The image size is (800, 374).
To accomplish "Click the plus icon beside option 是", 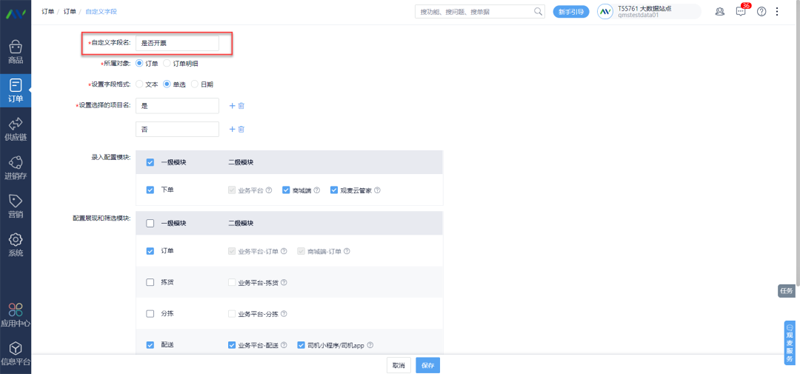I will pos(232,106).
